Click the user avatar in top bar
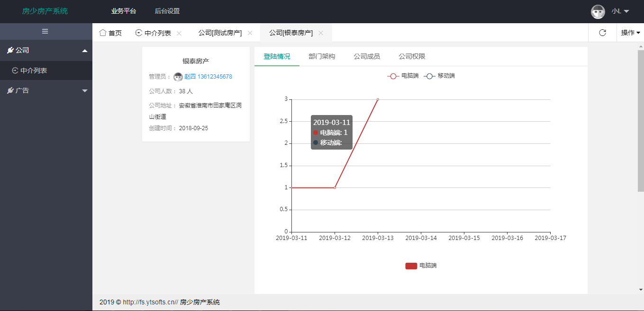The image size is (644, 311). [x=598, y=11]
